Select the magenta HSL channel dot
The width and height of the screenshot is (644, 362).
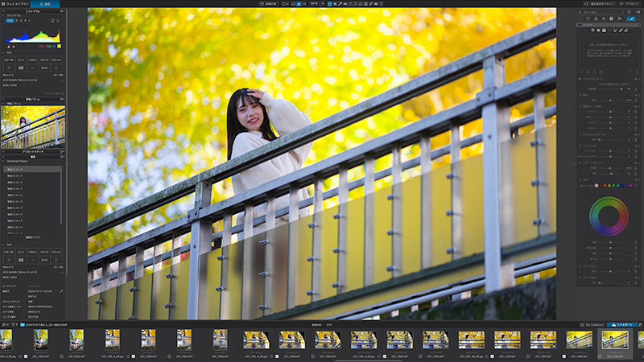point(631,186)
